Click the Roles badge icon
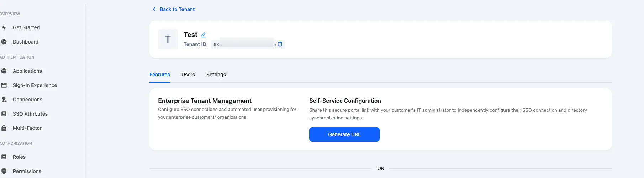Viewport: 644px width, 178px height. 4,157
